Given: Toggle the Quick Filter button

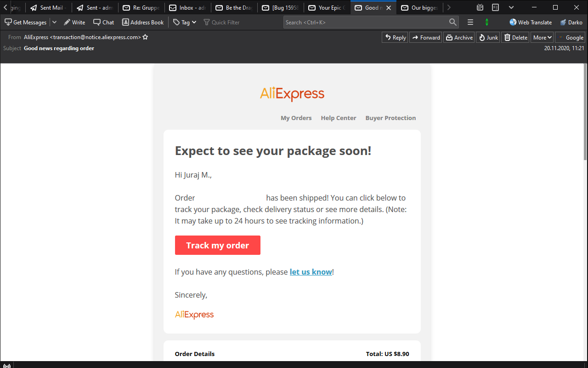Looking at the screenshot, I should [222, 22].
